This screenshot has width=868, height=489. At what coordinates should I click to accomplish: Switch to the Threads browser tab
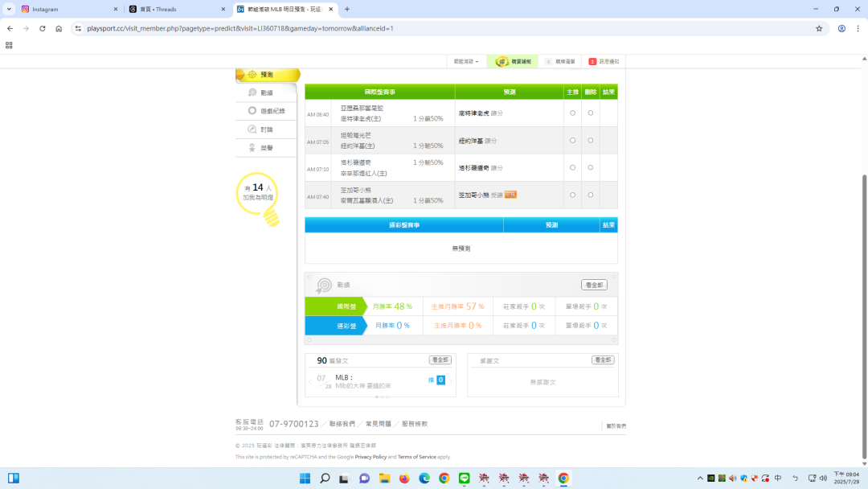(173, 9)
